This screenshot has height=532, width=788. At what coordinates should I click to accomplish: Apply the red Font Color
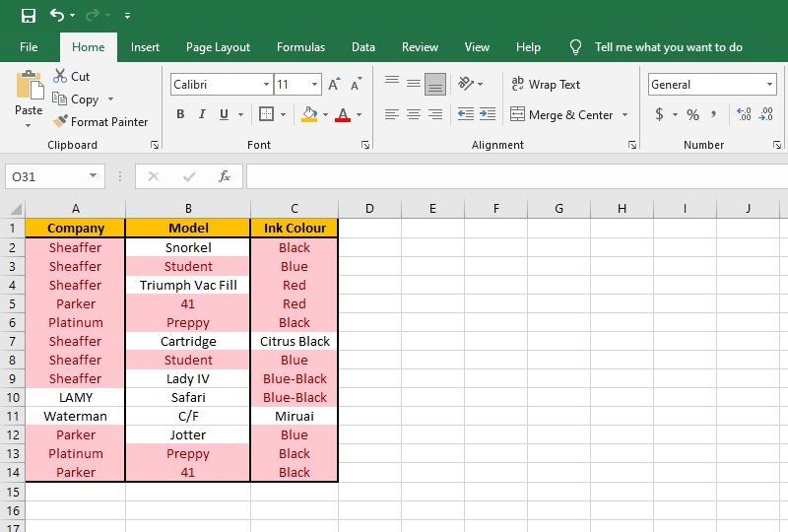(343, 114)
